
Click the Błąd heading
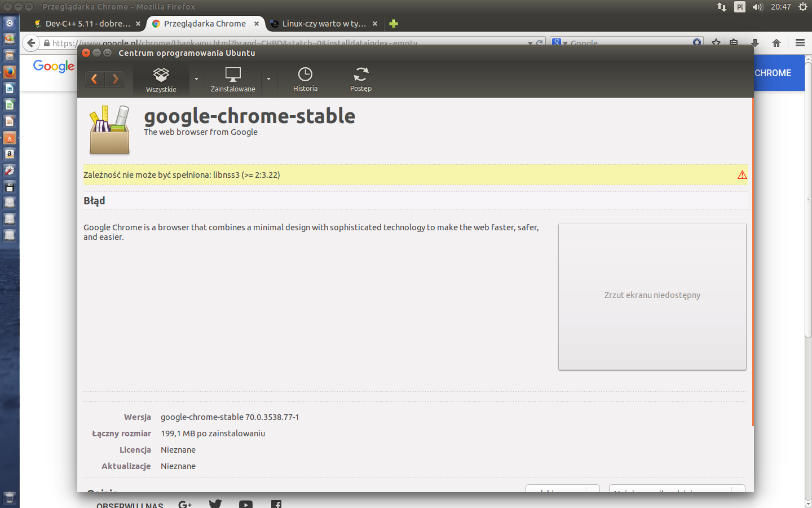pos(94,201)
